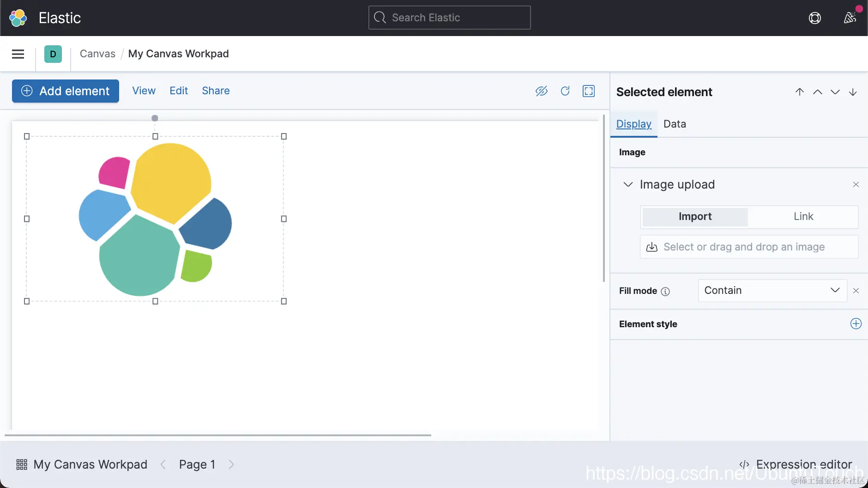Bring selected element to front arrow

(800, 92)
